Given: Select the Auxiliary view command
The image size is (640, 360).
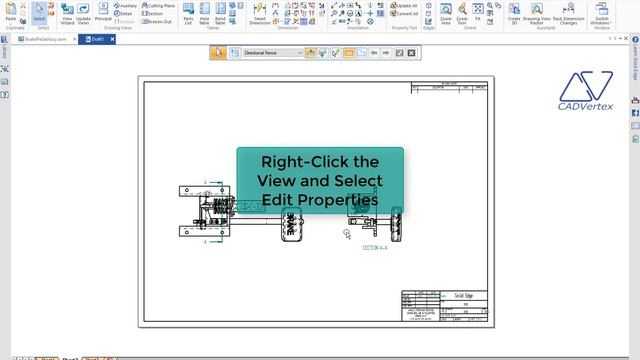Looking at the screenshot, I should pos(126,6).
